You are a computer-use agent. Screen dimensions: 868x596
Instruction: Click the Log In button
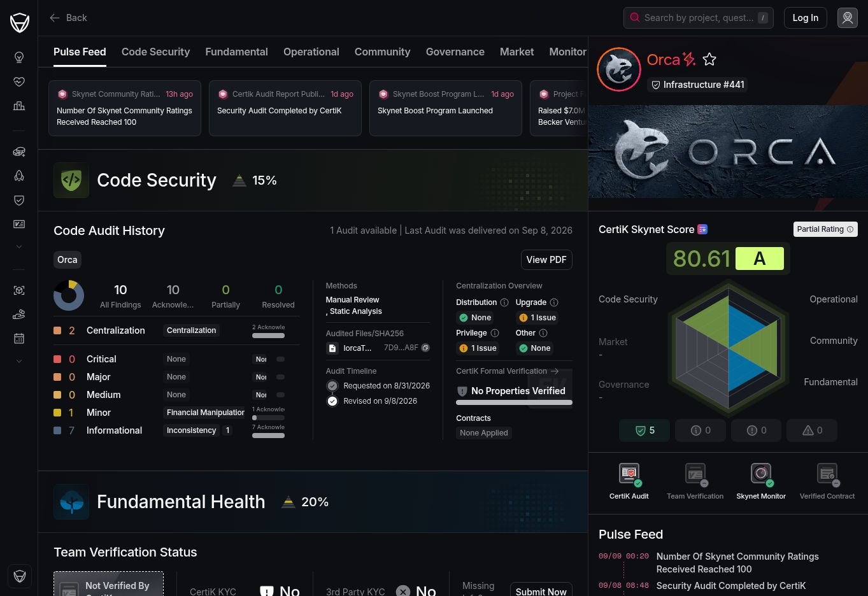click(806, 18)
